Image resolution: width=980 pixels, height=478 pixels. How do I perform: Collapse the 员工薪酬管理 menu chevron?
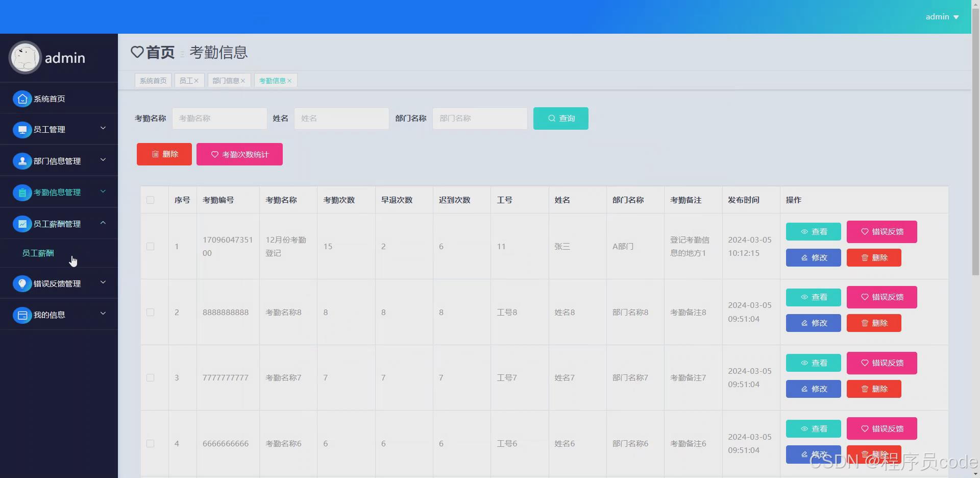pos(103,224)
